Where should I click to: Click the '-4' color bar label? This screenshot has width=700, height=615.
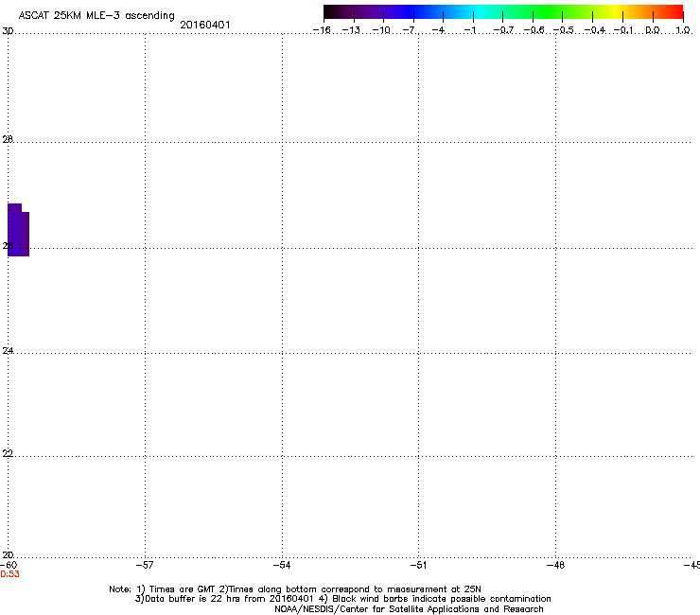(x=438, y=30)
